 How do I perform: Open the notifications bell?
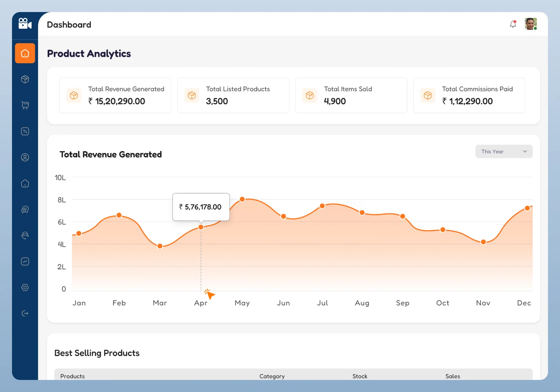pyautogui.click(x=513, y=24)
